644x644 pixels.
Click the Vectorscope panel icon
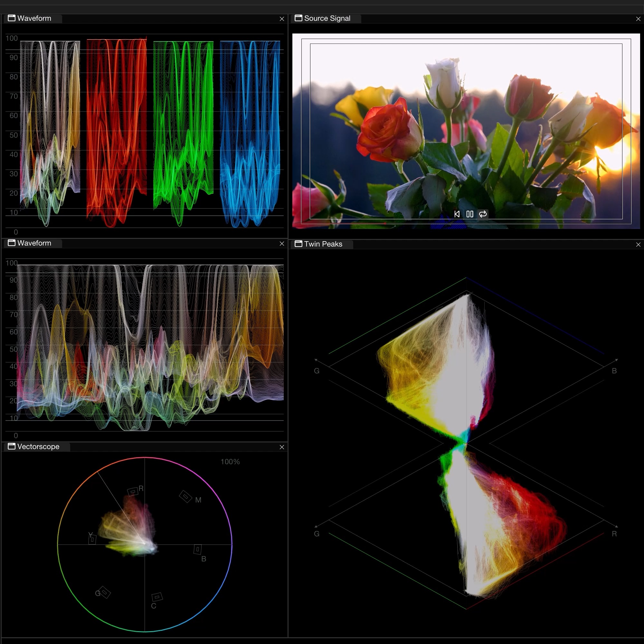[12, 446]
